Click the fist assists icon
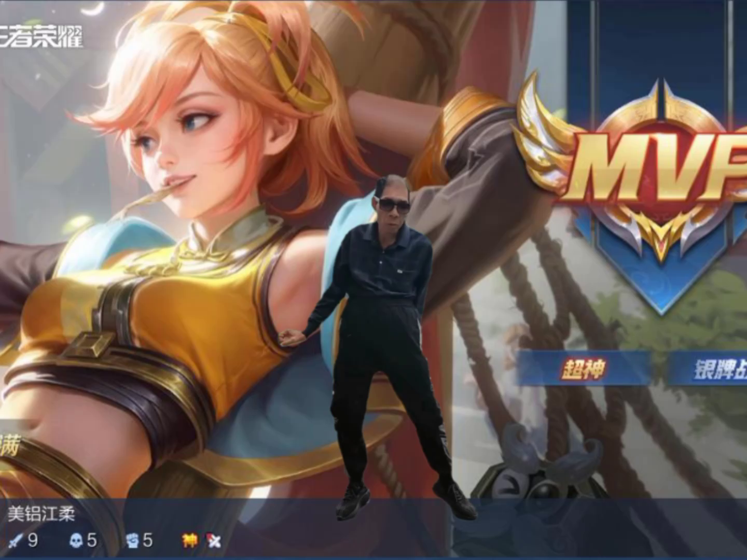This screenshot has height=560, width=747. pos(132,541)
